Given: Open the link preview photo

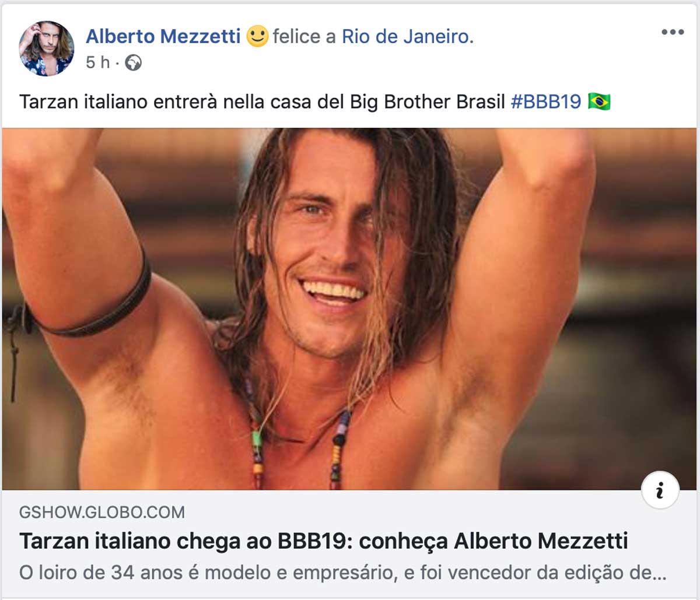Looking at the screenshot, I should pos(350,309).
